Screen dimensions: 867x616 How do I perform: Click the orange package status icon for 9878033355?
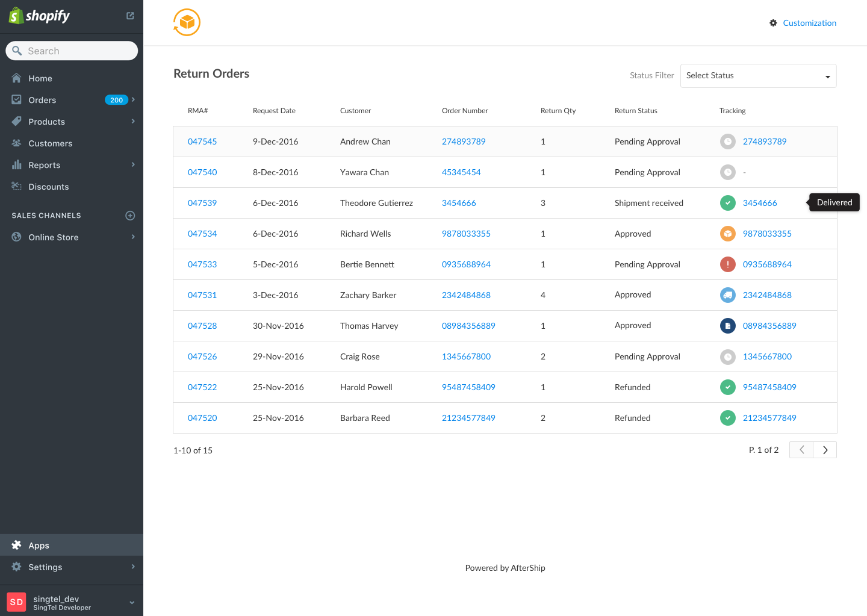click(728, 234)
